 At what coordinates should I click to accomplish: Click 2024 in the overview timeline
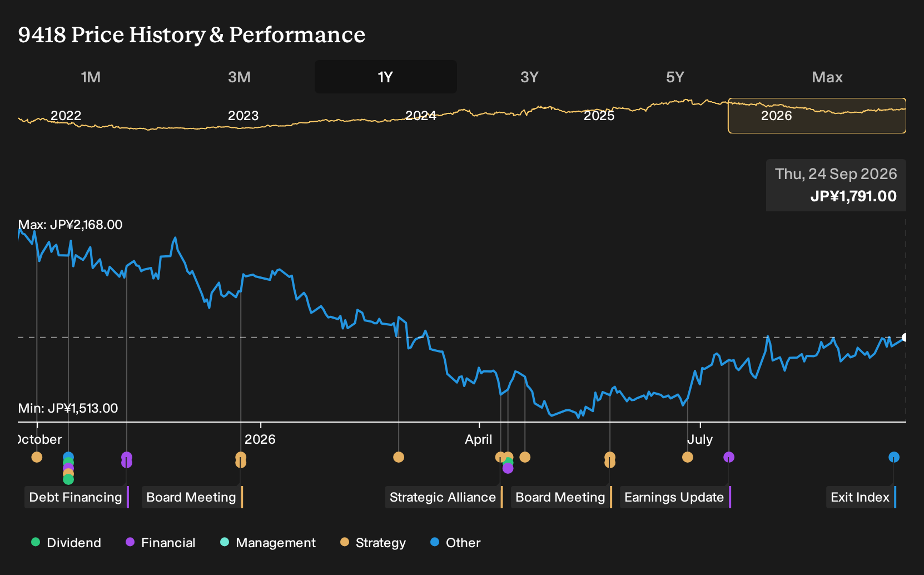pyautogui.click(x=421, y=116)
